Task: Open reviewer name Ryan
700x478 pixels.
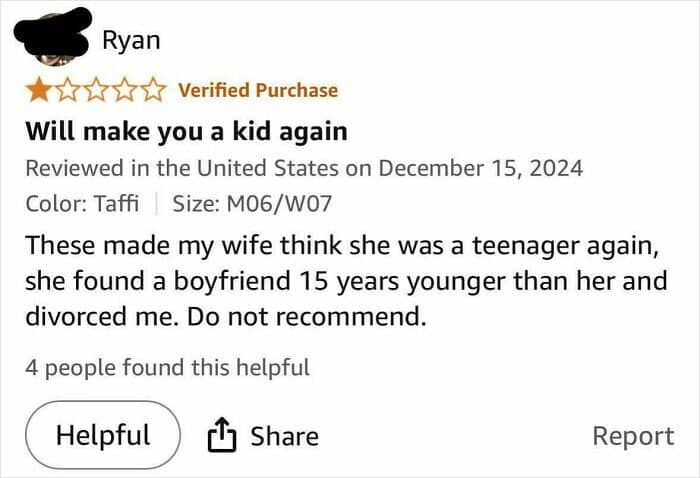Action: coord(130,41)
